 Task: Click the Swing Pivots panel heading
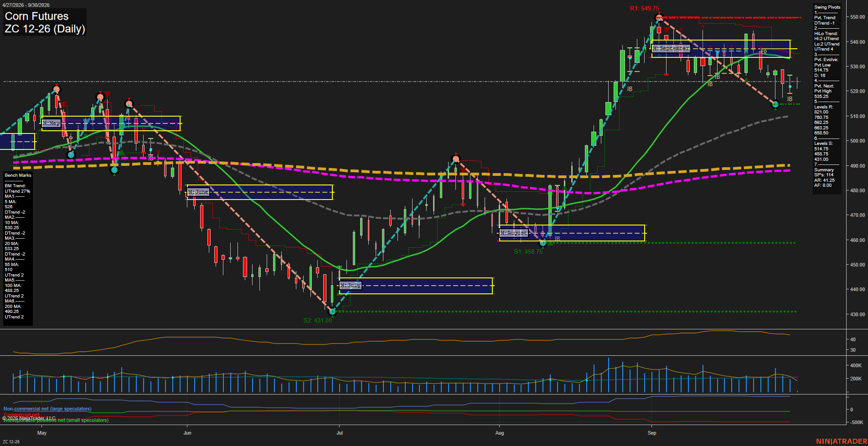(827, 7)
